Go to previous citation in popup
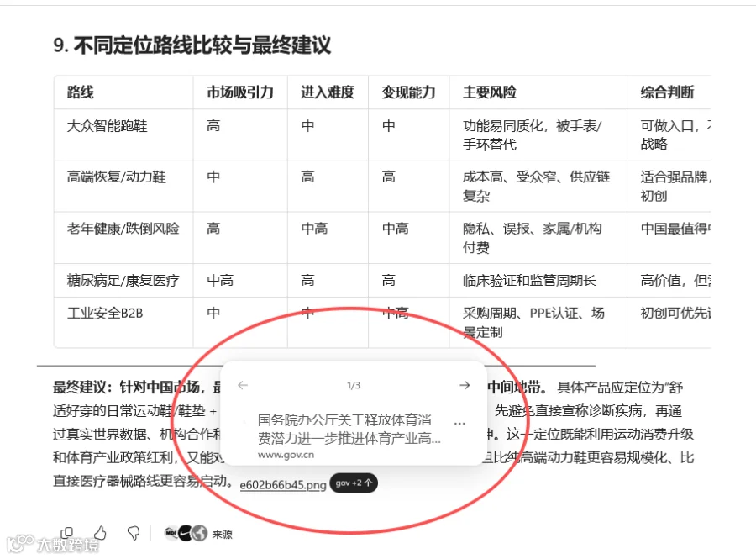756x559 pixels. [x=243, y=385]
